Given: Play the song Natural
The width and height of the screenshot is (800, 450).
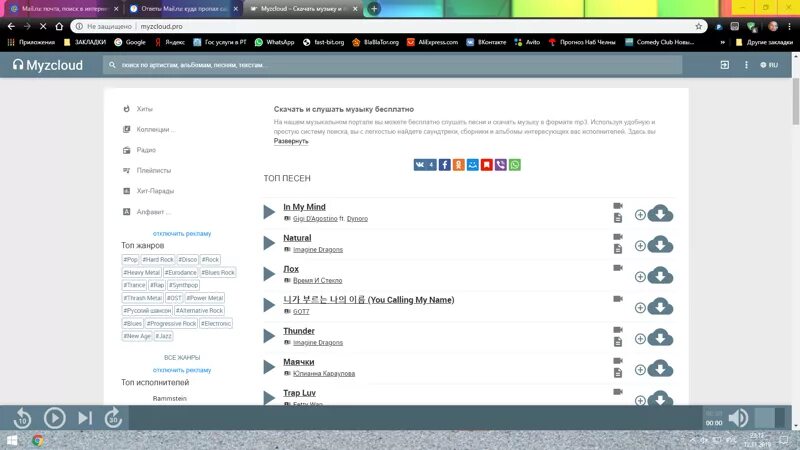Looking at the screenshot, I should [269, 243].
